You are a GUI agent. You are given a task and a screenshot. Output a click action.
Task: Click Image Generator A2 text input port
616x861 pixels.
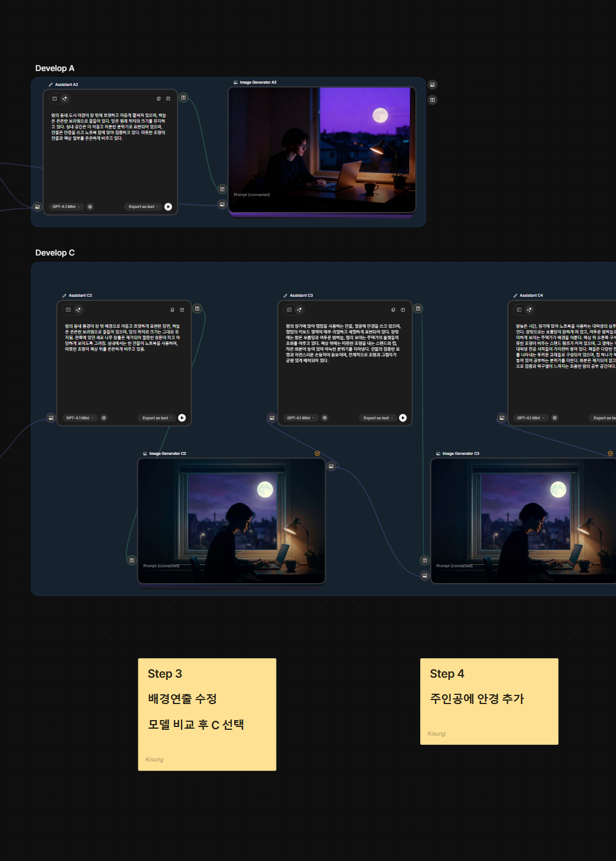tap(222, 189)
